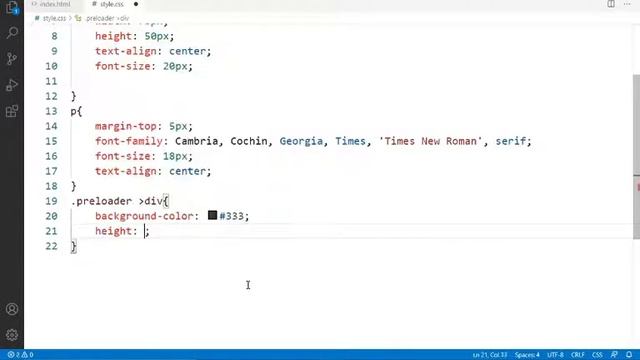Open the Manage gear icon
The image size is (640, 360).
click(x=12, y=335)
